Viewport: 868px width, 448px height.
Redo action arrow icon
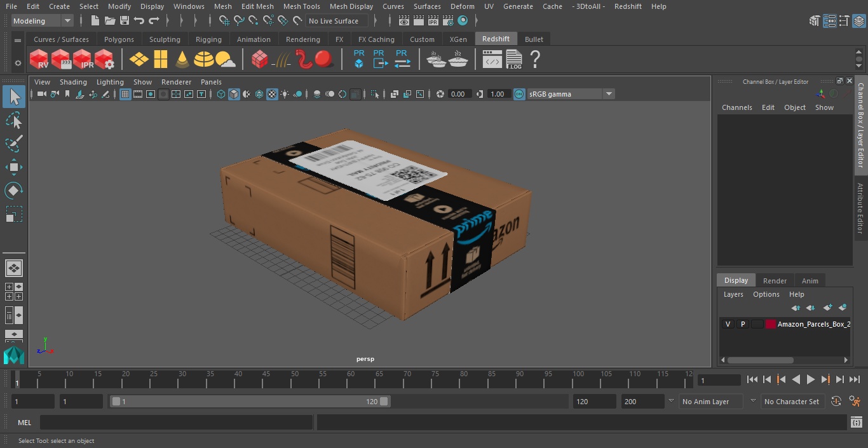pyautogui.click(x=154, y=21)
